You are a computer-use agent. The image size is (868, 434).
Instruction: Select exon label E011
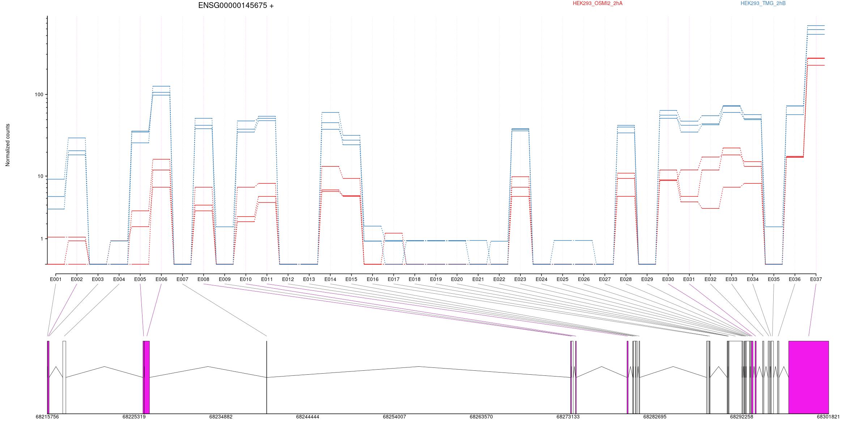click(x=267, y=279)
